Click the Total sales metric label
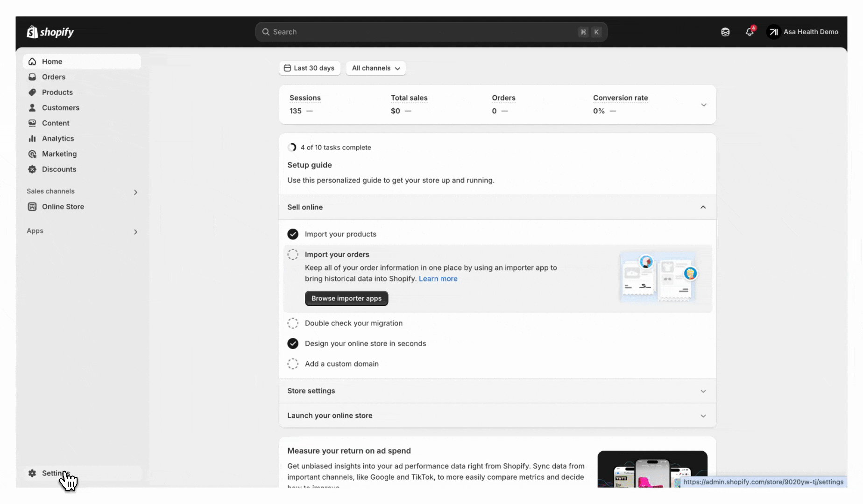Screen dimensions: 863x504 coord(409,98)
